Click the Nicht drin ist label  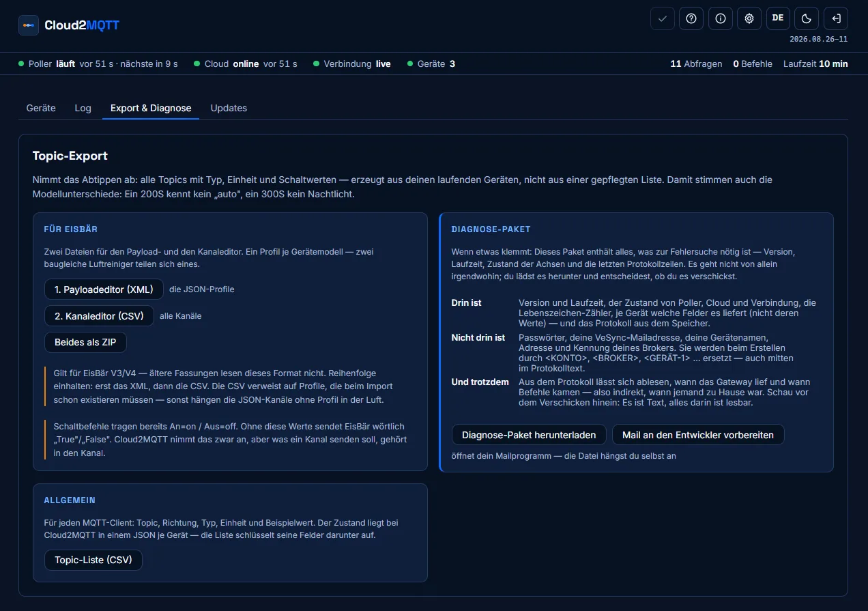point(478,337)
